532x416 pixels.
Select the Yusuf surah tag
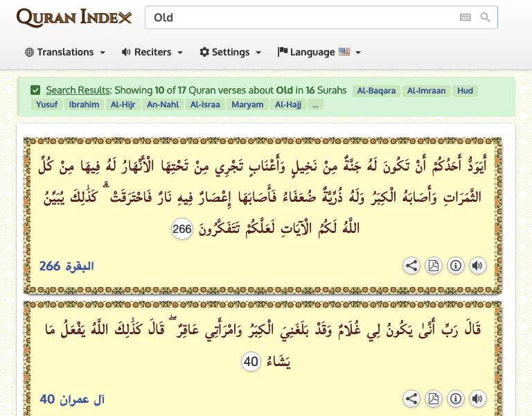tap(46, 104)
